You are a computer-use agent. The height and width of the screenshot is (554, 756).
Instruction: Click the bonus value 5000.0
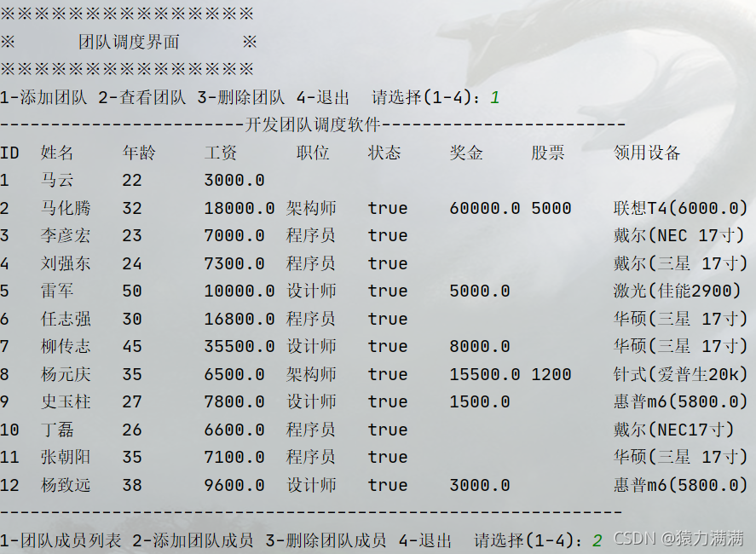pyautogui.click(x=480, y=291)
